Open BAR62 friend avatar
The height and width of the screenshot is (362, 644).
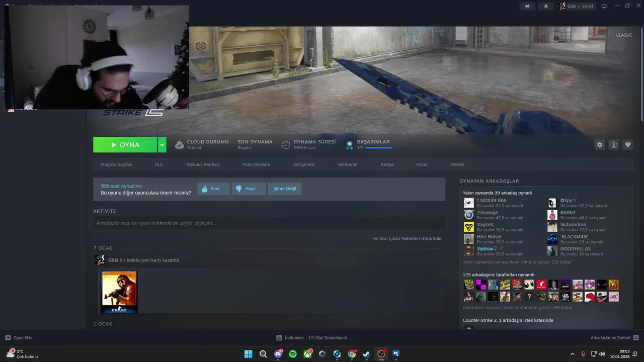552,215
